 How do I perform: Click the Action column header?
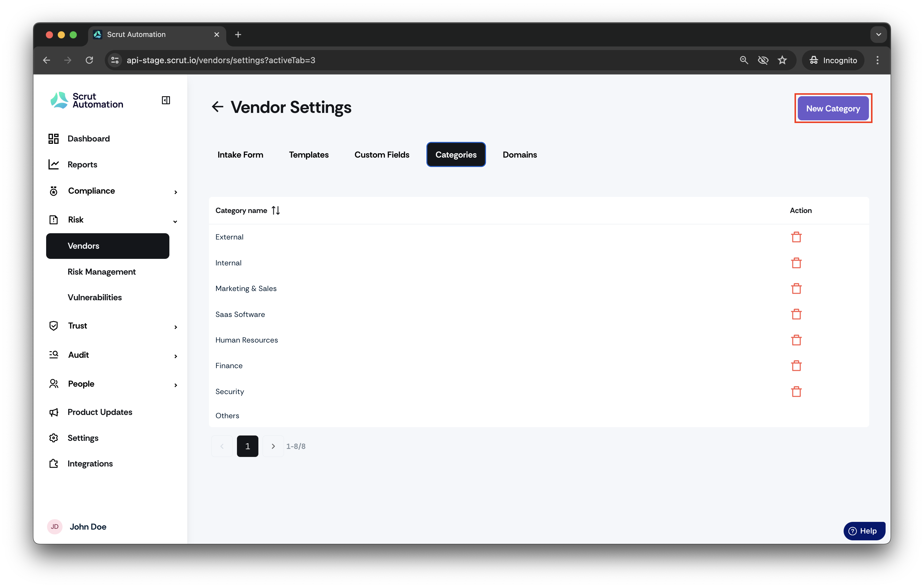pyautogui.click(x=800, y=211)
